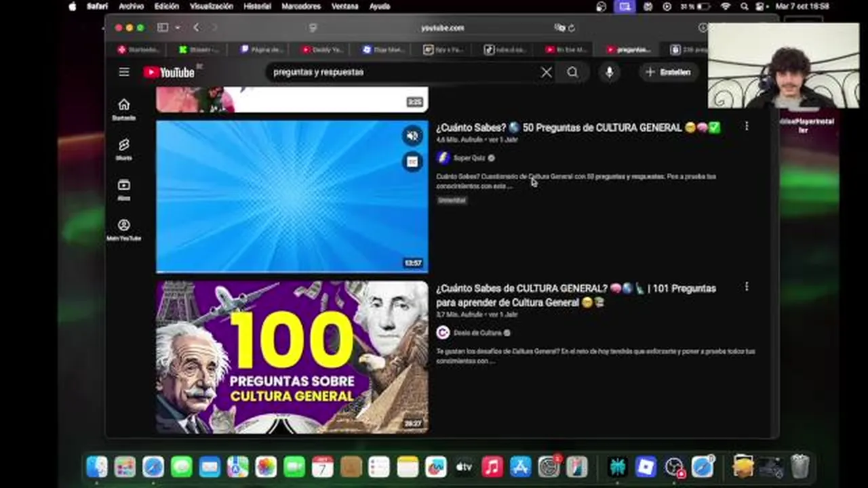Open the translate icon in the address bar
This screenshot has width=868, height=488.
pyautogui.click(x=559, y=28)
